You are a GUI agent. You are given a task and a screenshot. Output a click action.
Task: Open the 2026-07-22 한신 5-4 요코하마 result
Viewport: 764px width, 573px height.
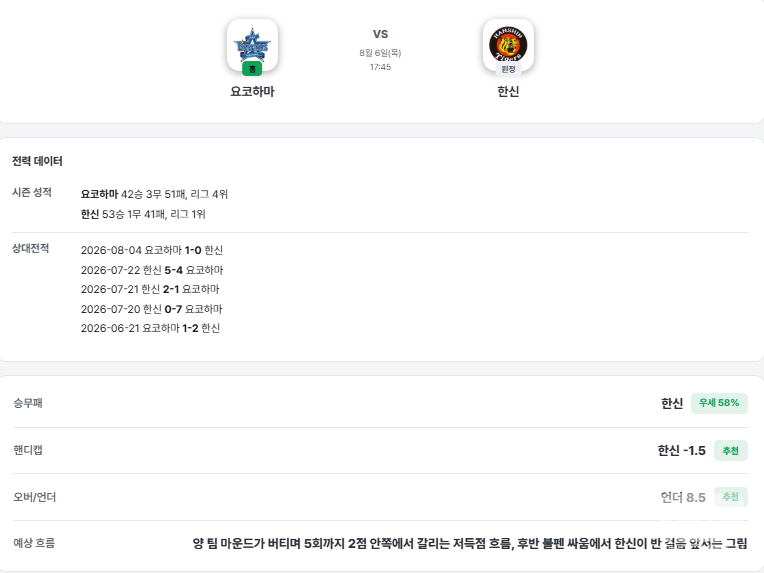pos(152,269)
